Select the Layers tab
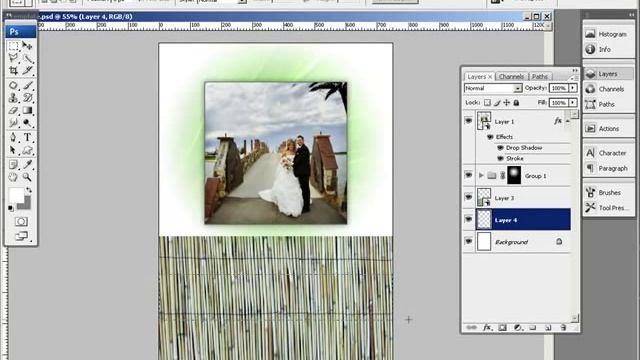This screenshot has height=360, width=640. pos(479,76)
